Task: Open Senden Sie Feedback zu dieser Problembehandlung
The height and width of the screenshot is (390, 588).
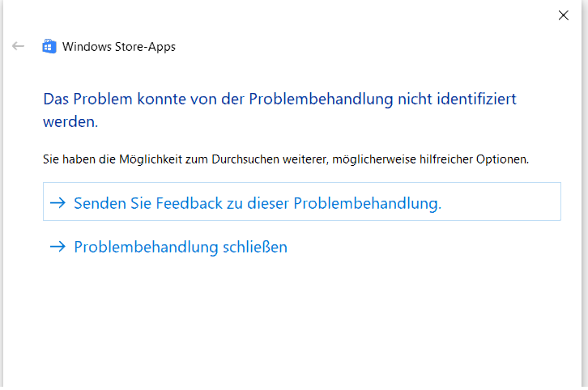Action: [302, 201]
